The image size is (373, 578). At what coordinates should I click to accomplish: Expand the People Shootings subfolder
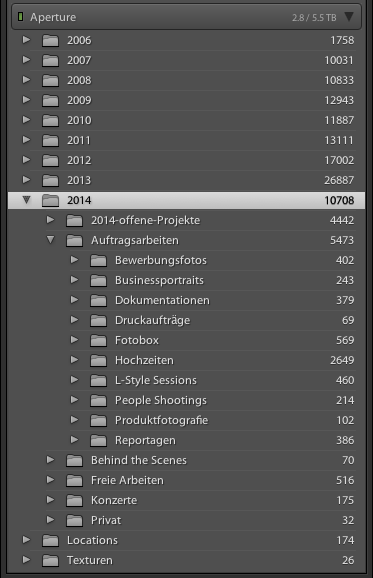tap(74, 400)
